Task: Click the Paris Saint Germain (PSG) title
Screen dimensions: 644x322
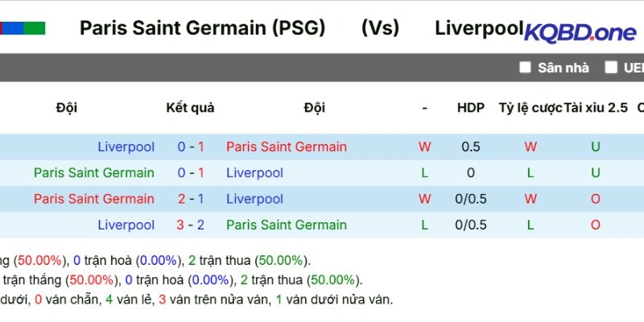Action: pos(203,28)
